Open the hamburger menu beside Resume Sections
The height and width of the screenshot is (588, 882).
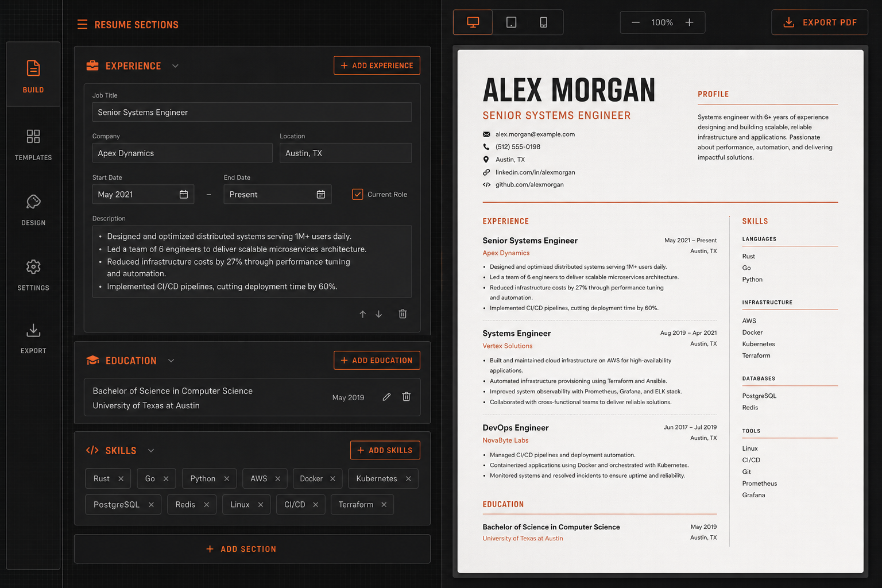point(82,24)
